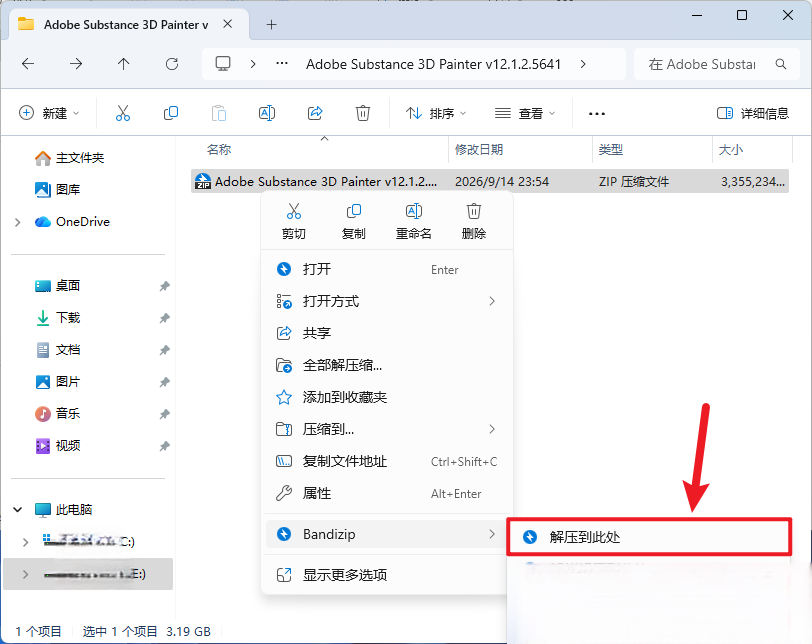This screenshot has height=644, width=812.
Task: Go forward with the right arrow button
Action: [x=76, y=64]
